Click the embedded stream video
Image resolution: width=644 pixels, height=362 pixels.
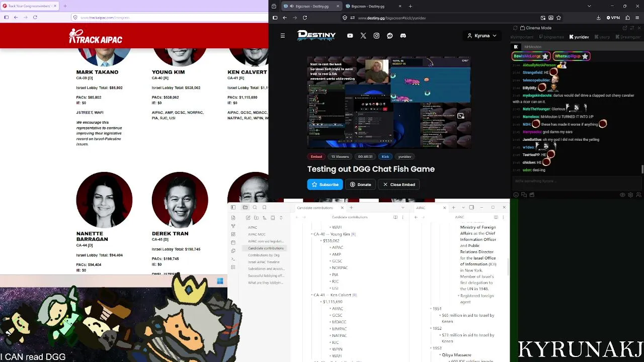389,103
